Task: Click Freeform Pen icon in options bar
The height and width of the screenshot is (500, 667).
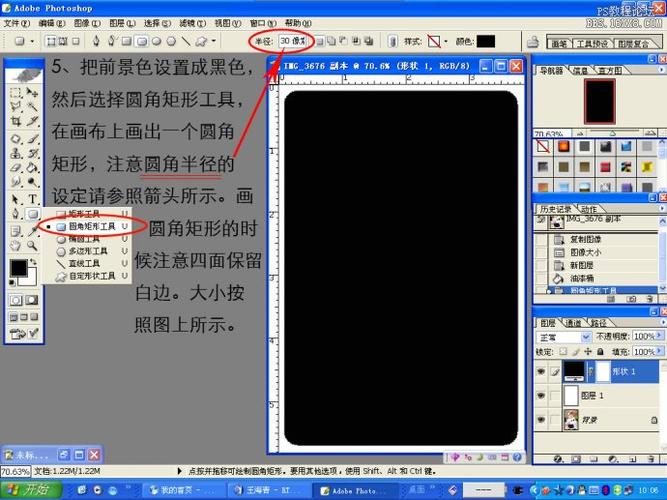Action: tap(111, 41)
